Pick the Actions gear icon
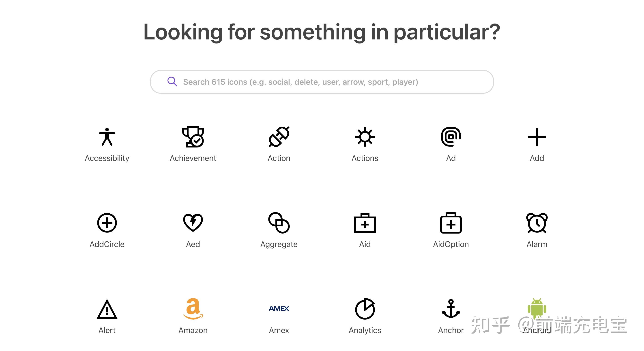The image size is (644, 351). coord(365,136)
